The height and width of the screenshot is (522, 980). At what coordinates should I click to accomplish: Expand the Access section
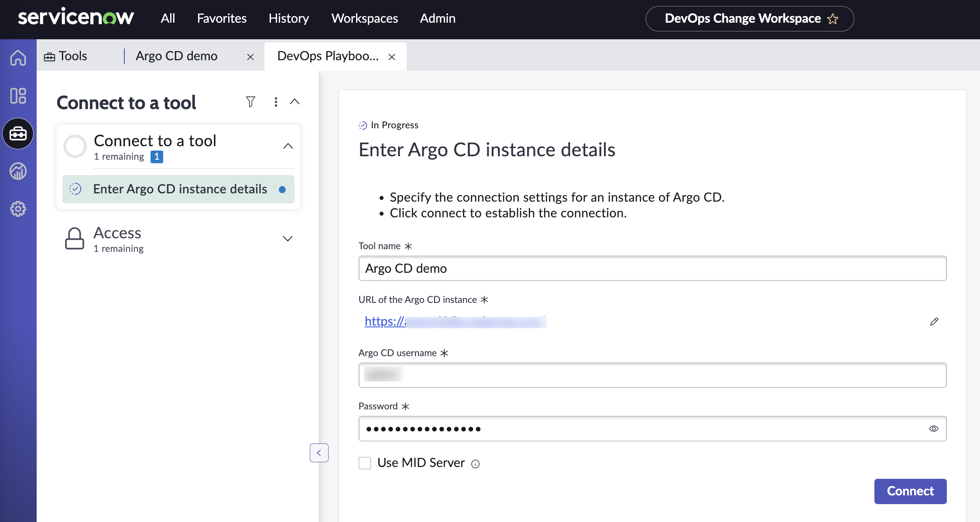288,238
